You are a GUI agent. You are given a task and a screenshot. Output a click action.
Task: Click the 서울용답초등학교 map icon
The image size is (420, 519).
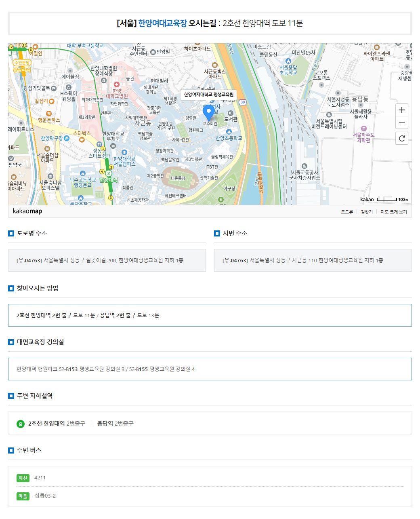(288, 61)
